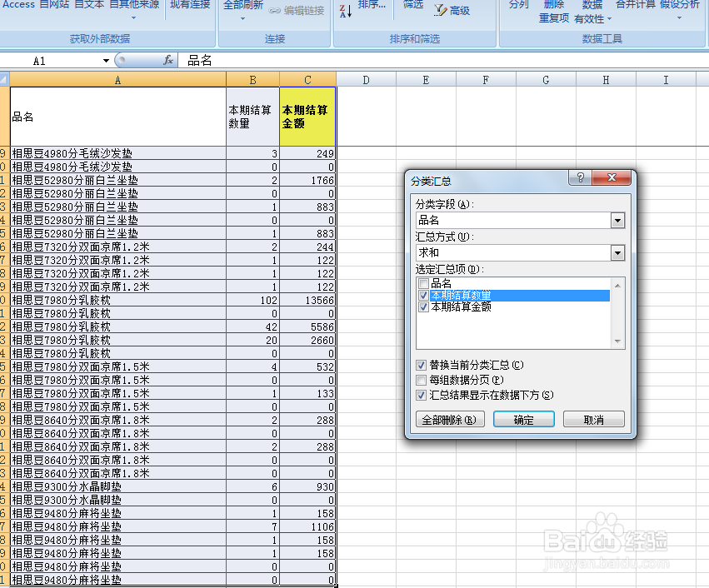Viewport: 709px width, 588px height.
Task: Disable 替换当前分类汇总 option
Action: click(x=422, y=365)
